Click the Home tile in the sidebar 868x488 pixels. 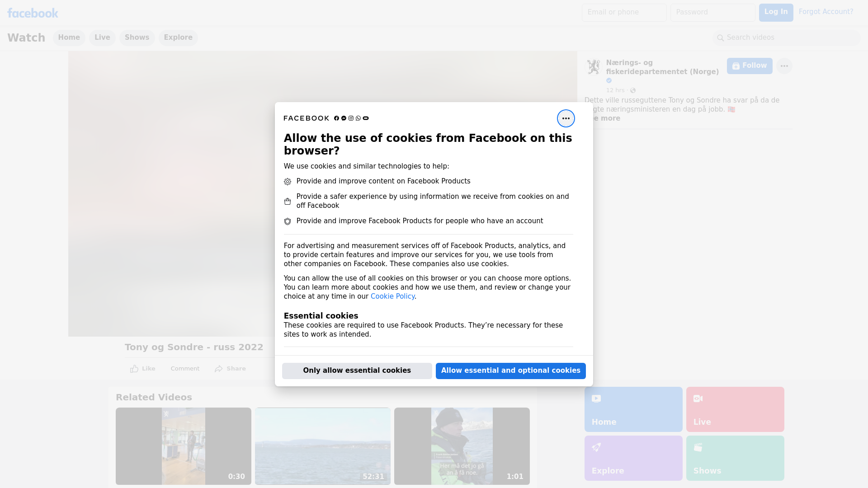click(x=633, y=409)
